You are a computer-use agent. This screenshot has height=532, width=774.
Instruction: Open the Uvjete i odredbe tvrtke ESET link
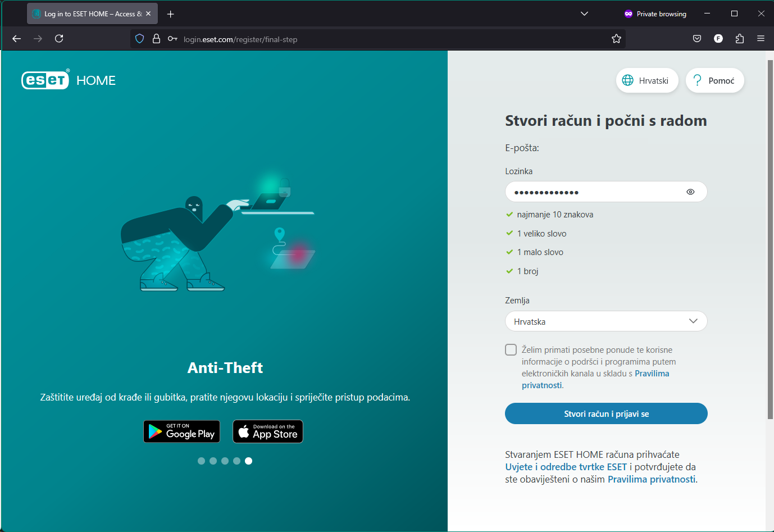(x=566, y=467)
